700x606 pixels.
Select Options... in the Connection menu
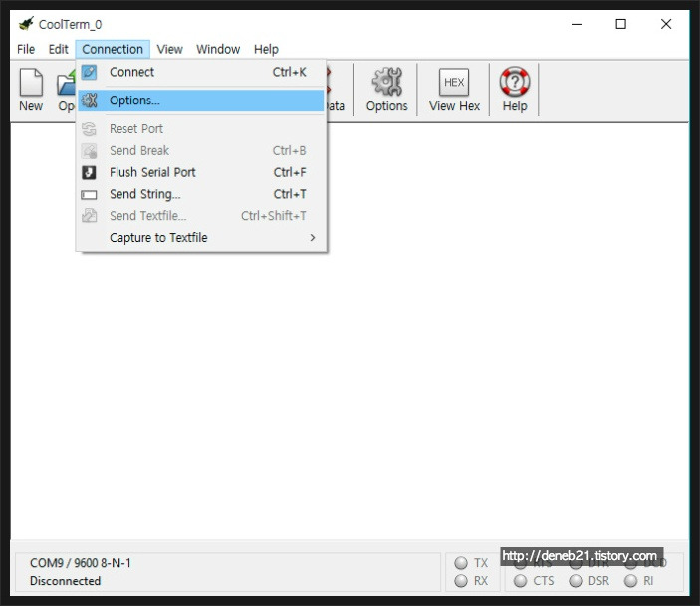coord(201,101)
